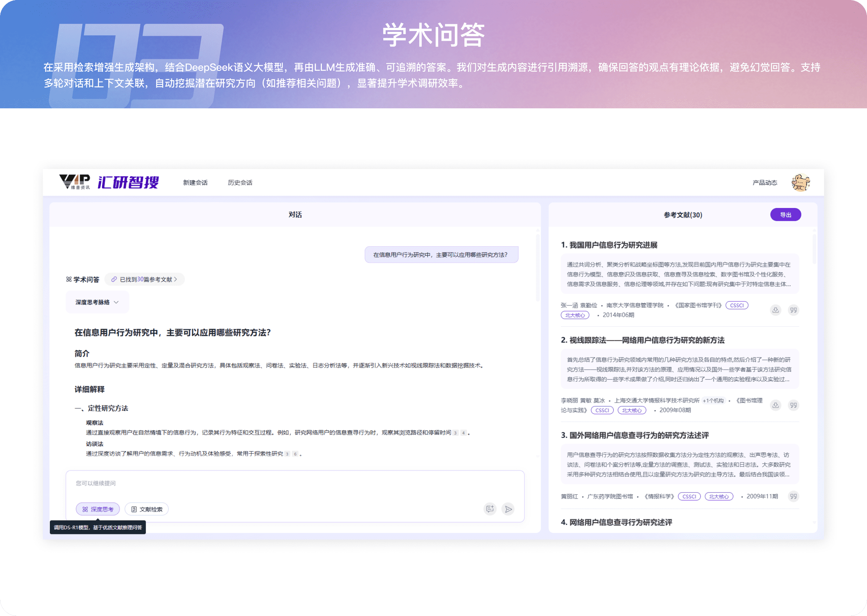Open the 产品动态 link
The image size is (867, 616).
764,182
